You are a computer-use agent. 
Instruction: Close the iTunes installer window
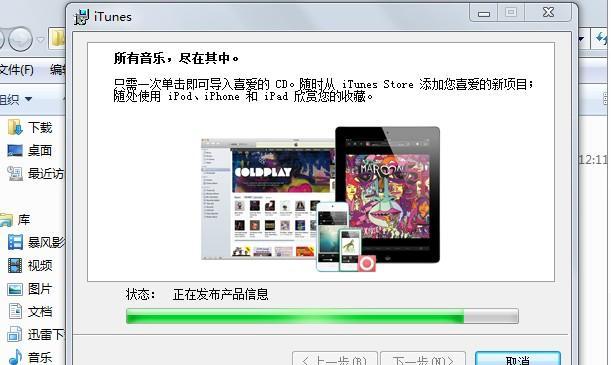[x=548, y=13]
